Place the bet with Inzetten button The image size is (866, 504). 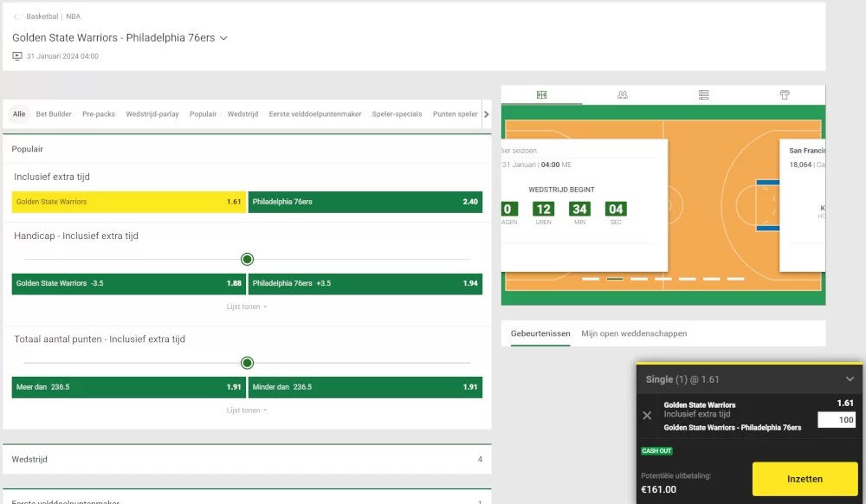click(805, 479)
